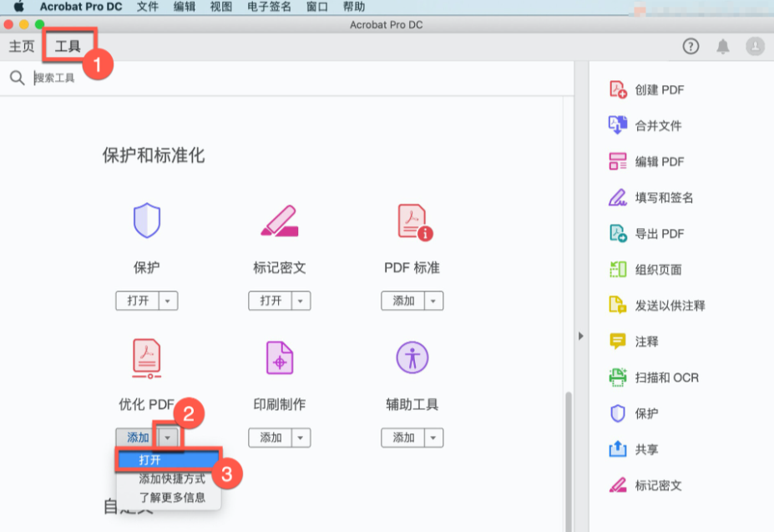Viewport: 774px width, 532px height.
Task: Click the 印刷制作 tool icon
Action: (x=278, y=357)
